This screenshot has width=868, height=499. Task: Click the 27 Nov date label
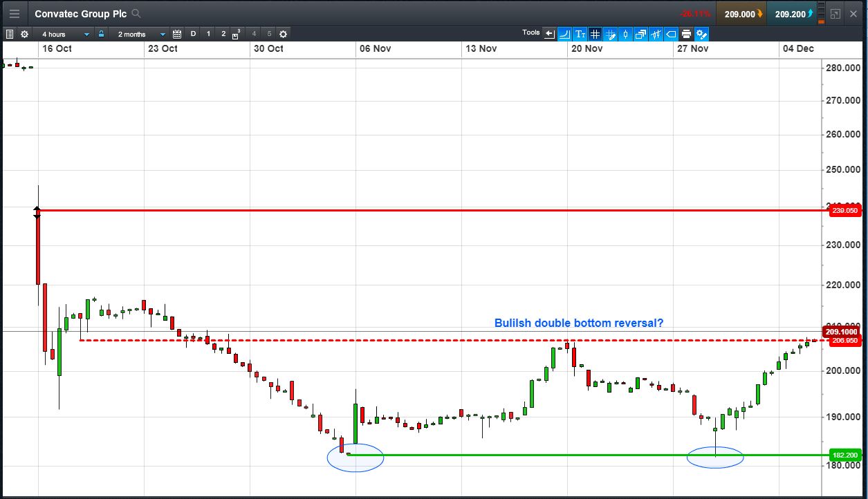pyautogui.click(x=692, y=48)
